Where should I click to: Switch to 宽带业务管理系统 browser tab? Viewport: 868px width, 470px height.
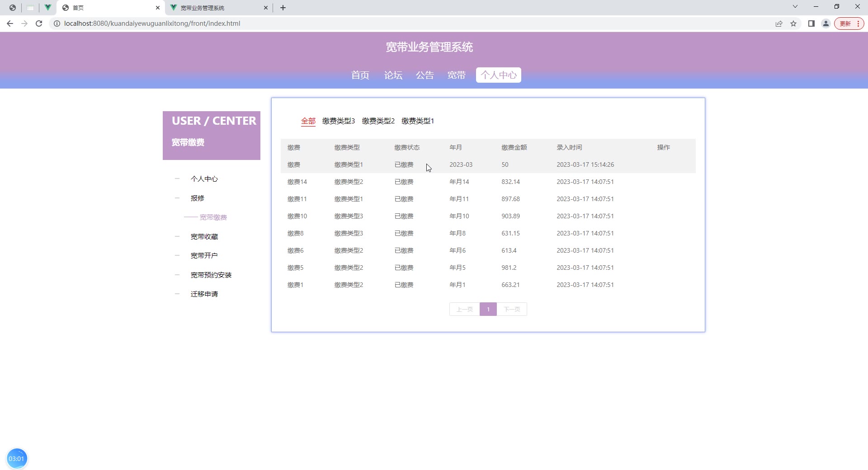tap(219, 8)
